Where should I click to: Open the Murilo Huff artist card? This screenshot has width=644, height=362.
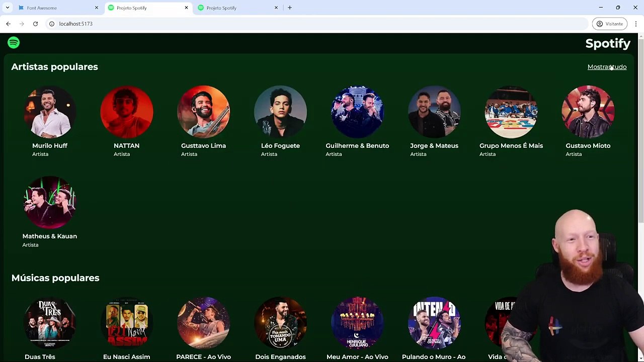(x=50, y=121)
